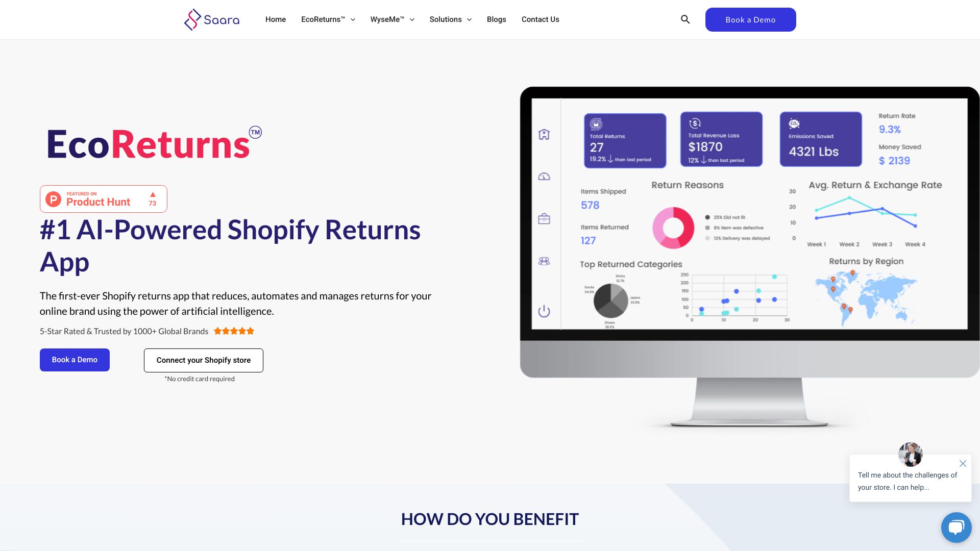Click the home icon in dashboard sidebar

tap(544, 135)
